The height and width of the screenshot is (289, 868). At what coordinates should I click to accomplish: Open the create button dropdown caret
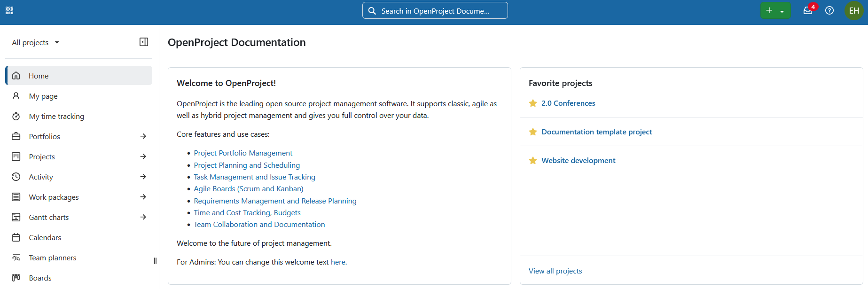click(x=782, y=11)
